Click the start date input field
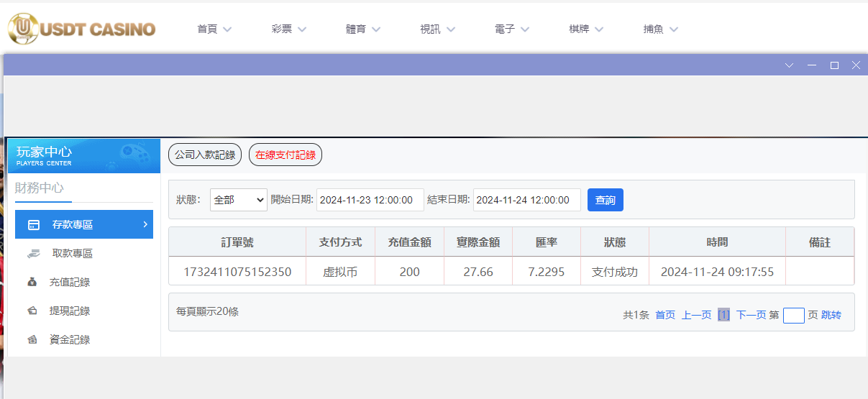The width and height of the screenshot is (868, 399). tap(370, 200)
